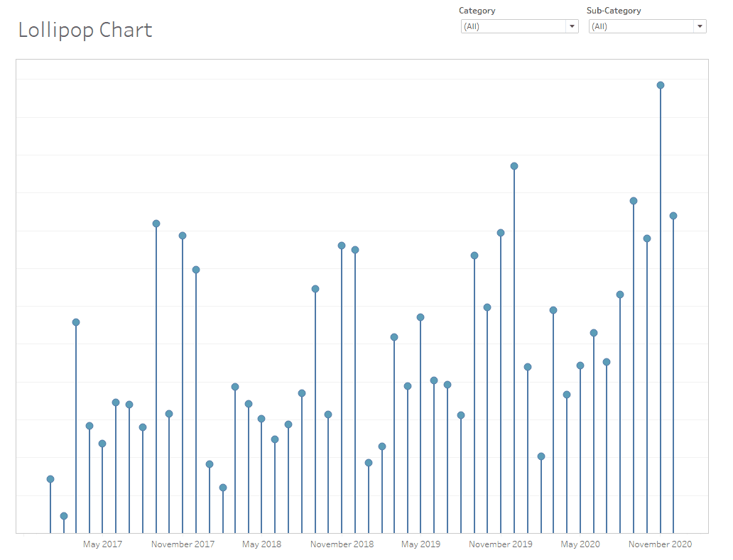
Task: Click the May 2017 axis label
Action: (x=102, y=544)
